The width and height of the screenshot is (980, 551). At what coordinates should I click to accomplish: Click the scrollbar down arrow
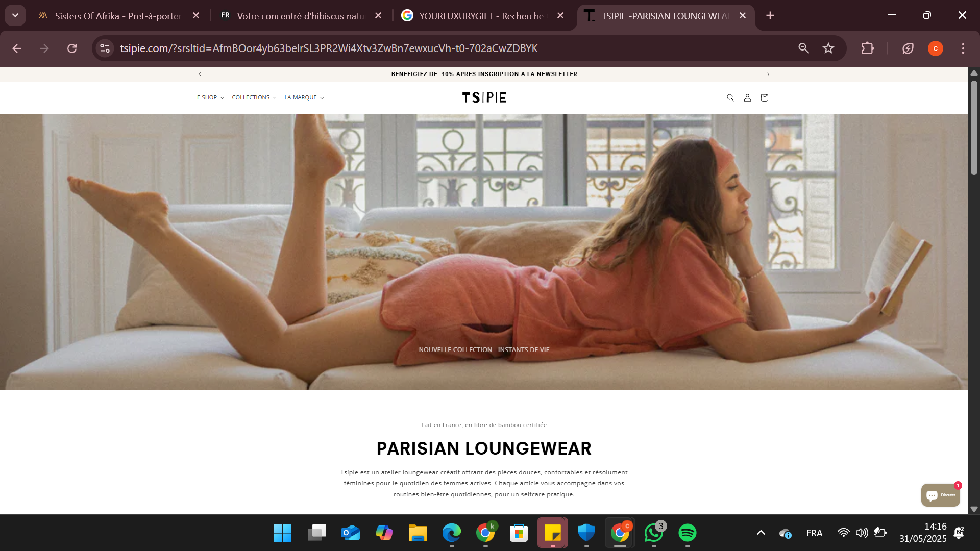974,509
